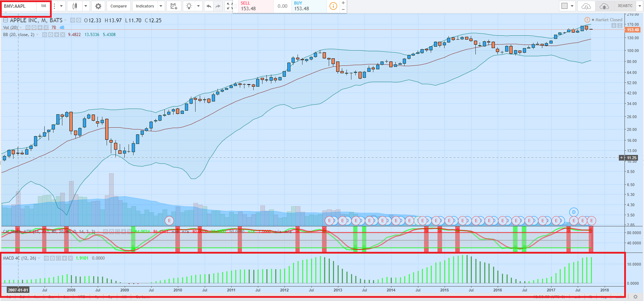Open the Indicators menu
This screenshot has width=644, height=301.
click(x=145, y=6)
